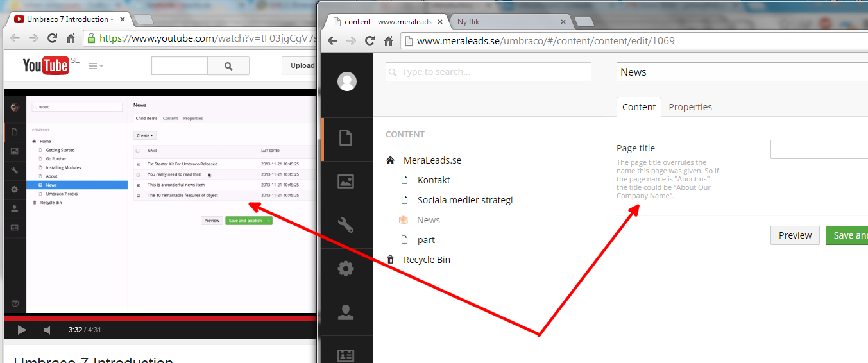This screenshot has height=363, width=868.
Task: Click user avatar in Umbraco sidebar
Action: tap(347, 82)
